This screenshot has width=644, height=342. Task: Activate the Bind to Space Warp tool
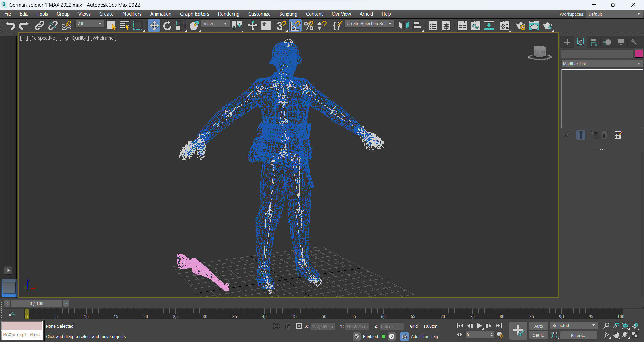[x=66, y=25]
